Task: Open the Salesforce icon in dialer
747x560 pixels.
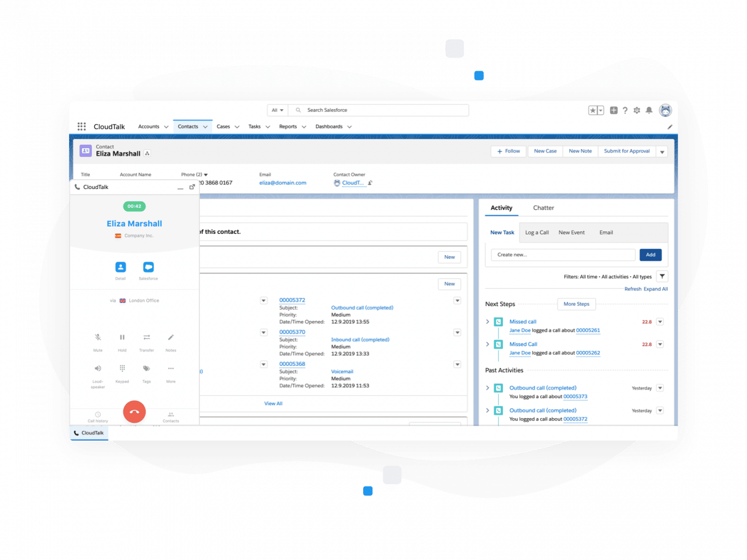Action: click(x=148, y=267)
